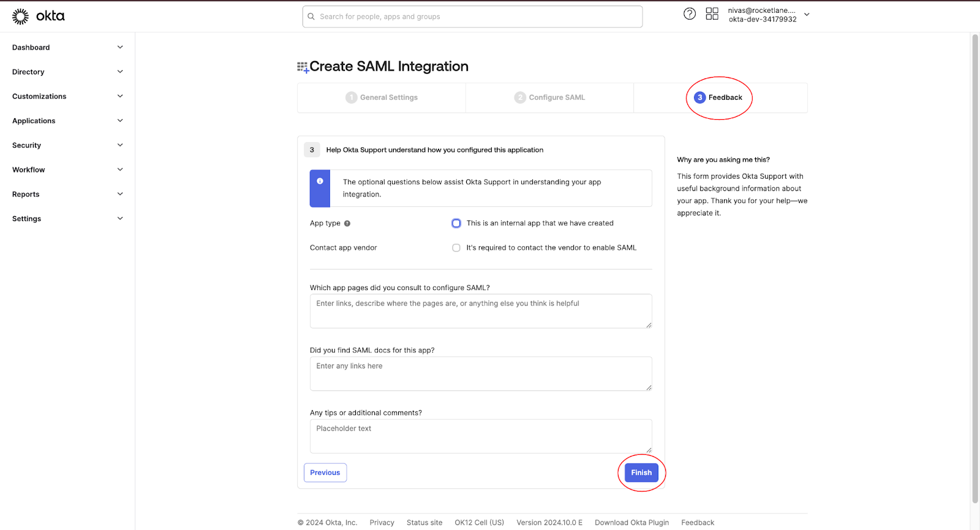This screenshot has height=530, width=980.
Task: Click 'Version 2024.10.0 E' footer text
Action: click(x=549, y=523)
